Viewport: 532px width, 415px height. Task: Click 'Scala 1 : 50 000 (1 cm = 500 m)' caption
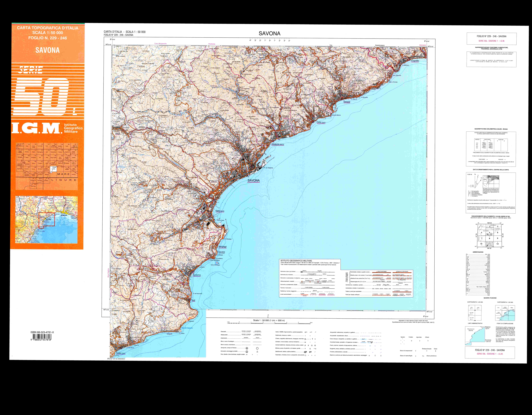click(x=269, y=320)
